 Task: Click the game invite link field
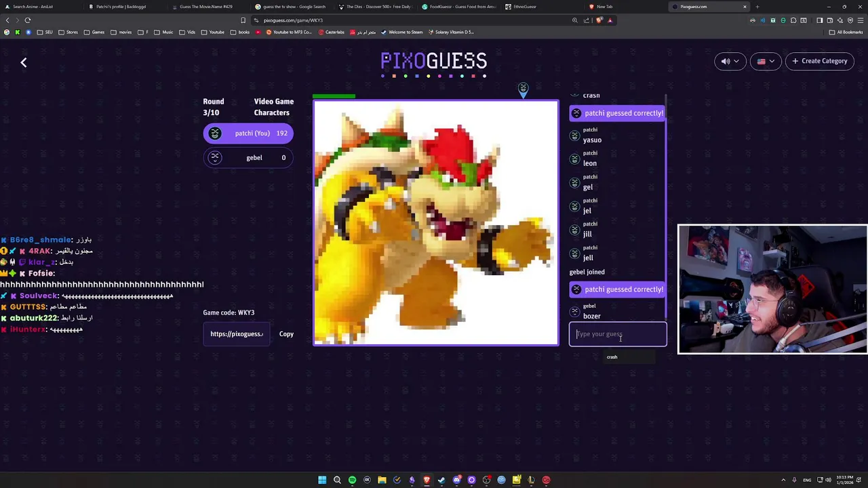click(237, 334)
